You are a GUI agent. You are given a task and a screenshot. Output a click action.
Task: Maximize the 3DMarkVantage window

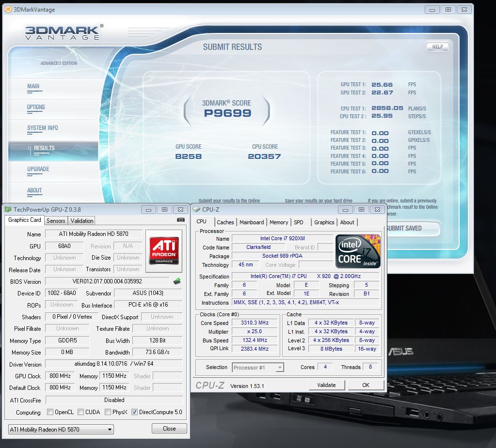[x=448, y=10]
